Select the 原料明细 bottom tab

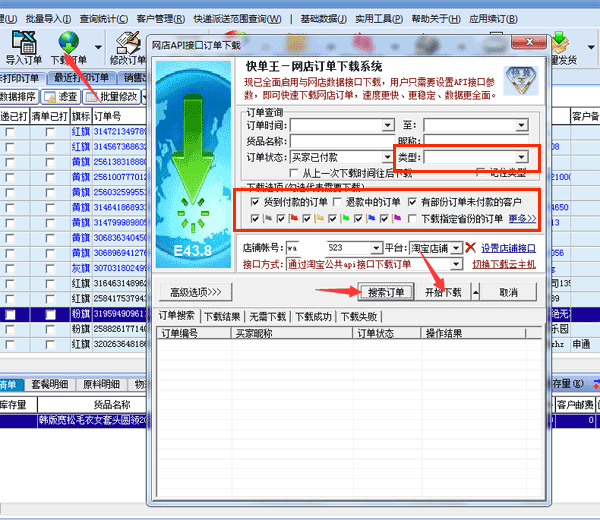101,384
